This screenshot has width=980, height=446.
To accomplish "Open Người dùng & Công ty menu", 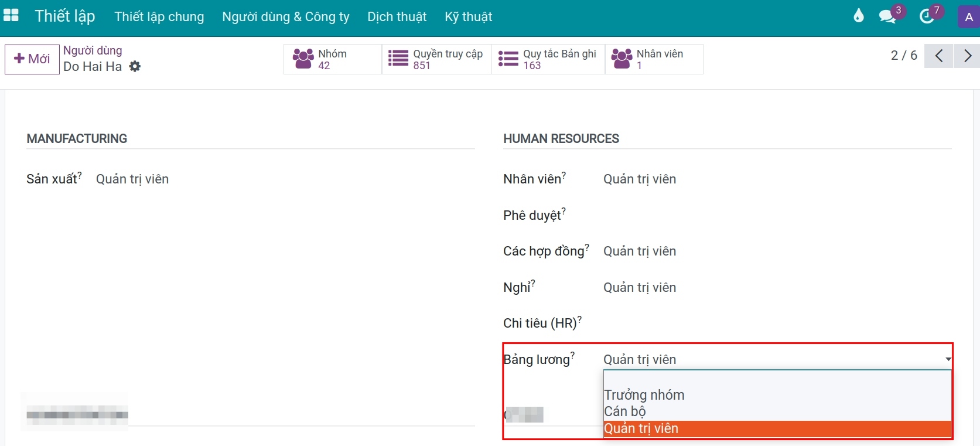I will coord(286,17).
